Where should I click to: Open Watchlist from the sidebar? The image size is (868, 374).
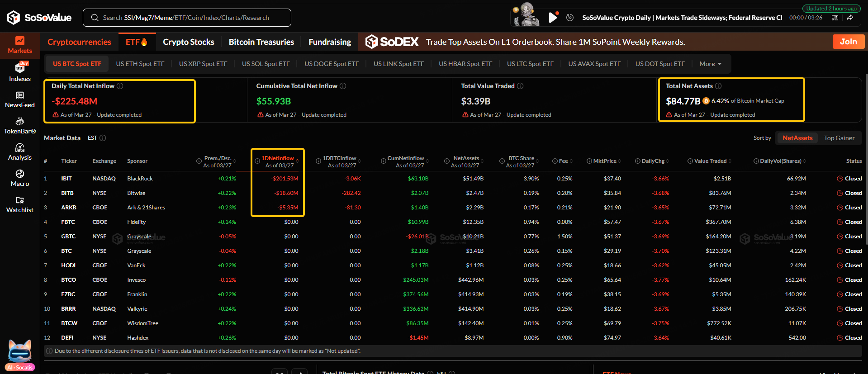20,204
